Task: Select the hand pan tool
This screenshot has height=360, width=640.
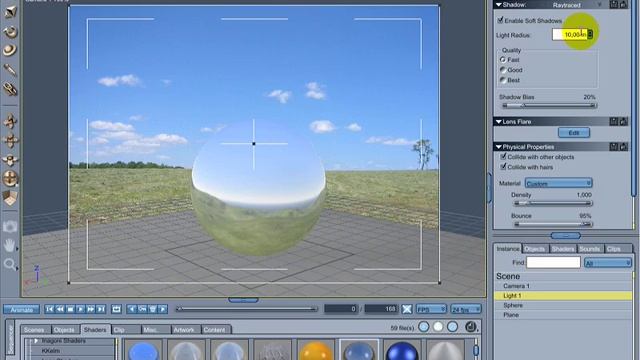Action: coord(9,245)
